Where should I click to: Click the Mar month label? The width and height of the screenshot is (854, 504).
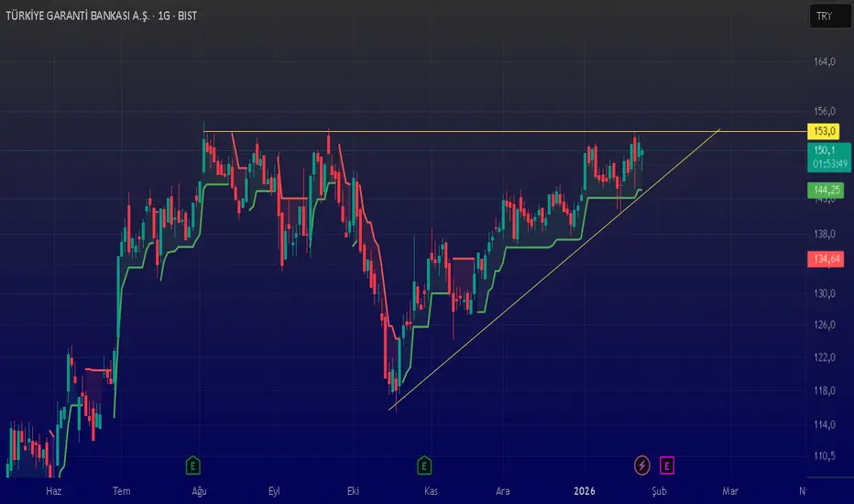(x=730, y=491)
